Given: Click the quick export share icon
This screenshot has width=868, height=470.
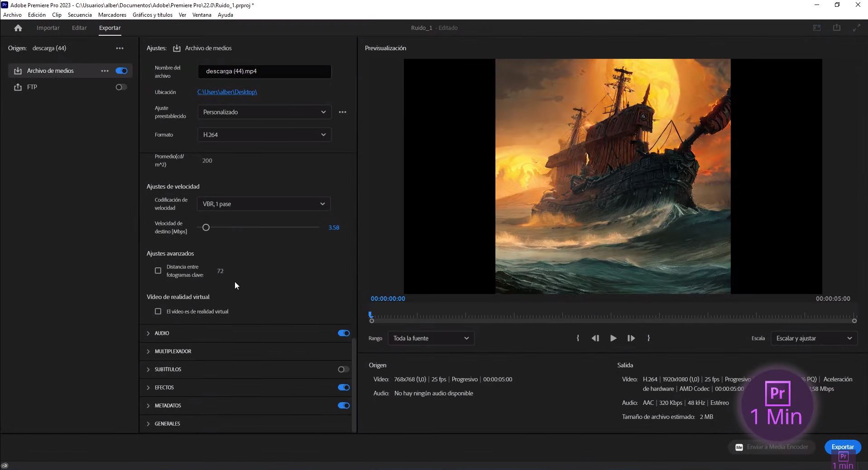Looking at the screenshot, I should (837, 28).
